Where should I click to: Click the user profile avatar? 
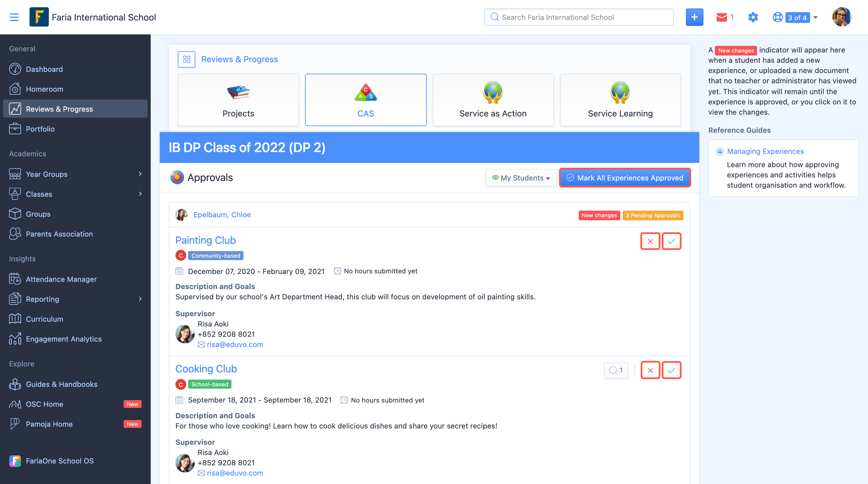tap(842, 17)
